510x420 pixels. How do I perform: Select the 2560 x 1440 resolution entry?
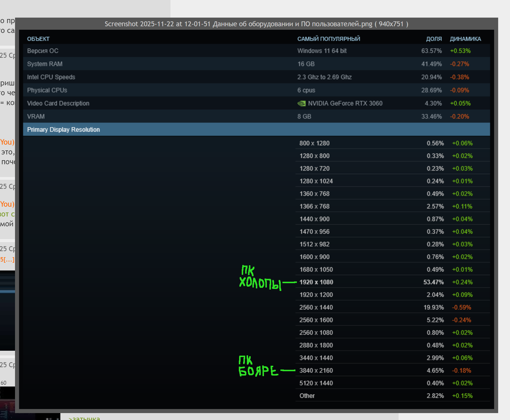[x=316, y=307]
